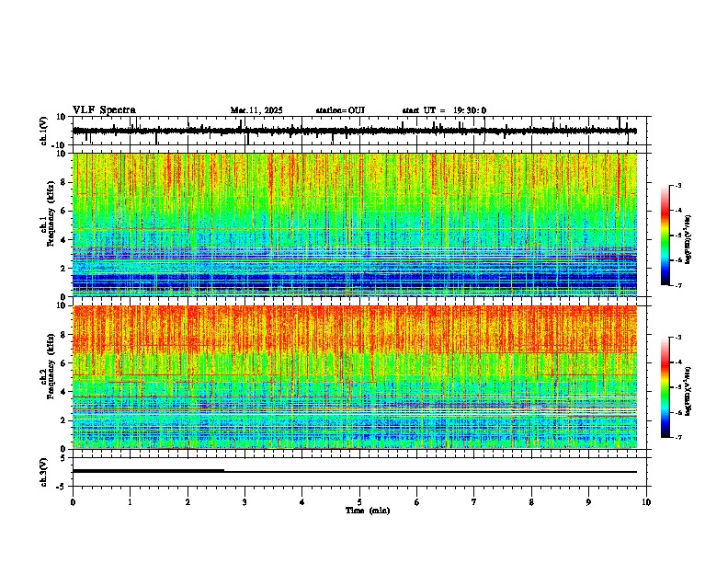Viewport: 728px width, 563px height.
Task: Click the ch.2 color bar log(PSD) label
Action: tap(688, 391)
